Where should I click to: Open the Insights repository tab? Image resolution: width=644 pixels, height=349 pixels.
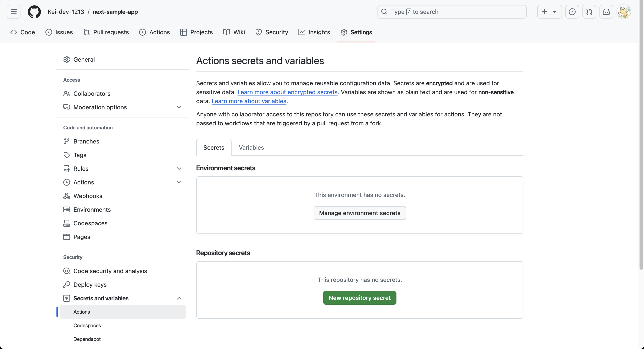point(314,32)
